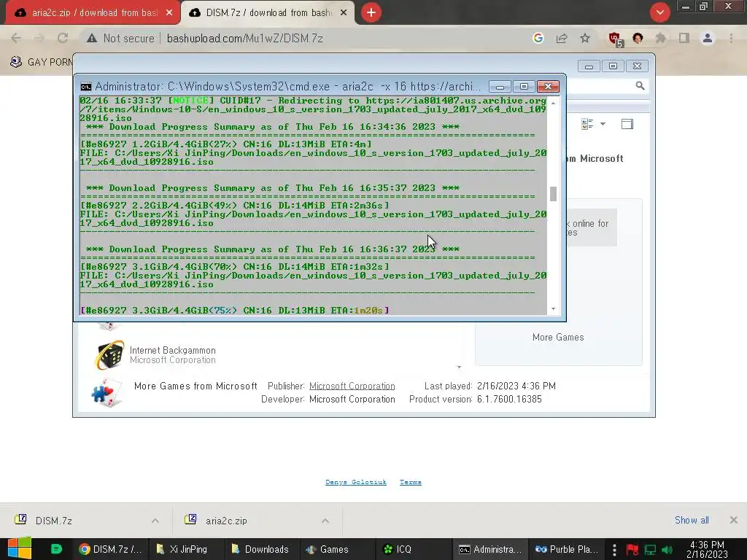Reload the bashupload page
747x560 pixels.
[x=63, y=38]
